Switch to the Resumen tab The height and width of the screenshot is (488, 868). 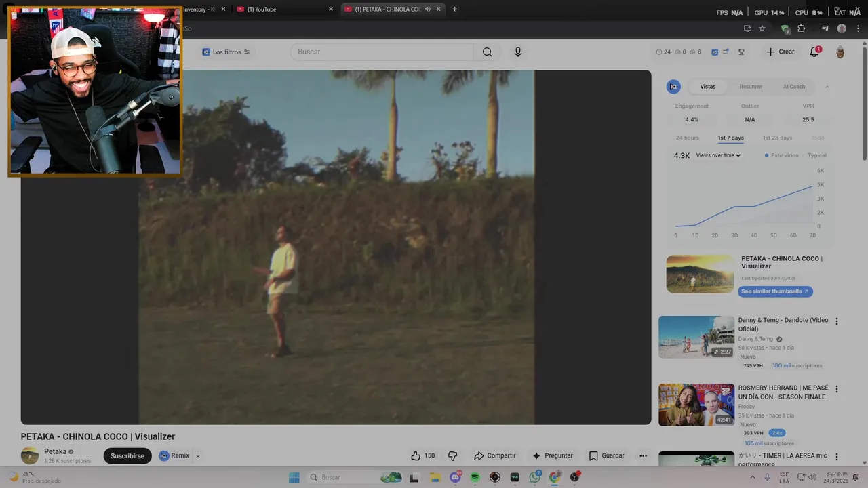click(x=751, y=87)
